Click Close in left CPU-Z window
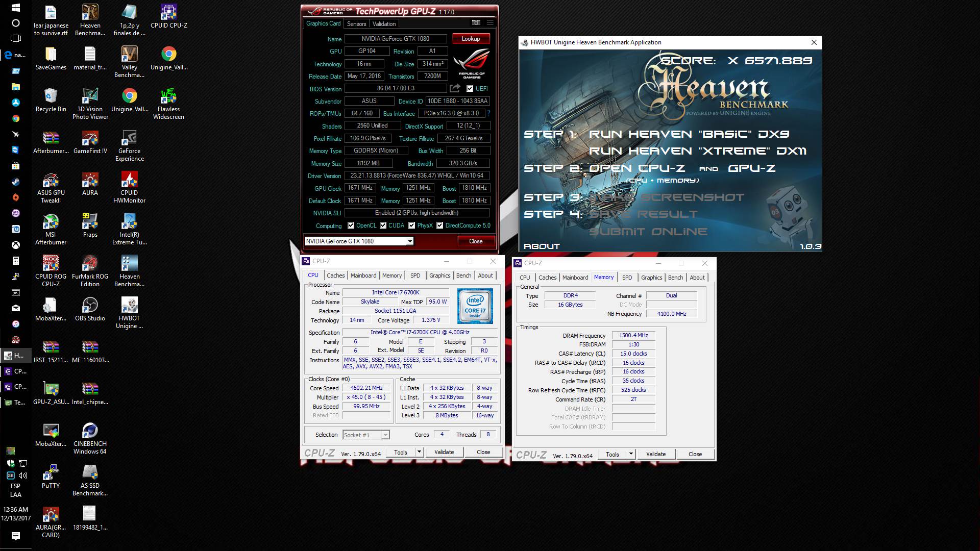980x551 pixels. tap(483, 452)
